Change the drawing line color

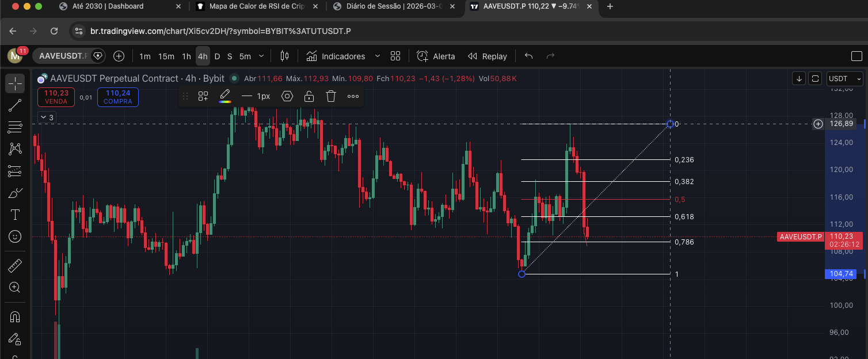(224, 96)
